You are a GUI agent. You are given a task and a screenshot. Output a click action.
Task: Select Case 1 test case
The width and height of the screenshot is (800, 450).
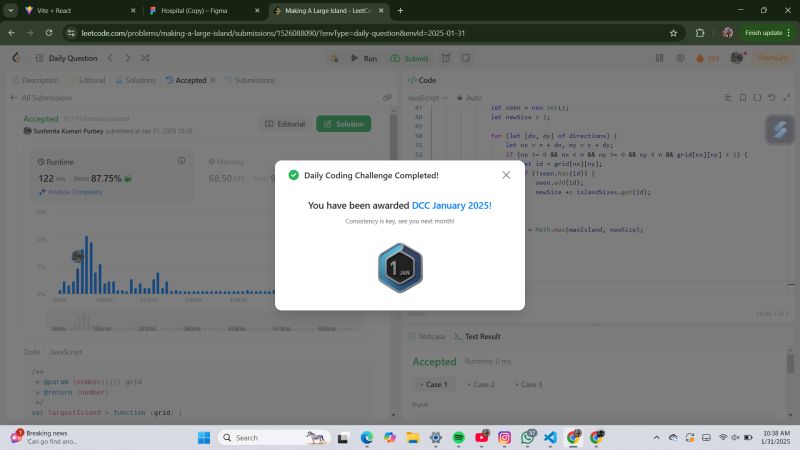(x=433, y=384)
